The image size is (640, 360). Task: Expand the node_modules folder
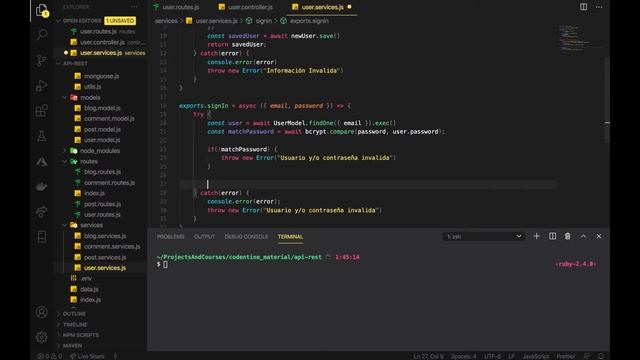100,151
